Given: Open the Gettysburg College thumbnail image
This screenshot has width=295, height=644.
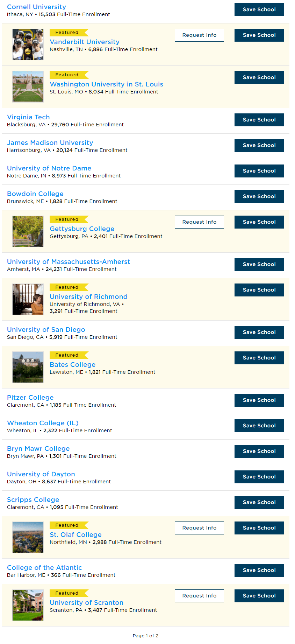Looking at the screenshot, I should click(x=28, y=231).
